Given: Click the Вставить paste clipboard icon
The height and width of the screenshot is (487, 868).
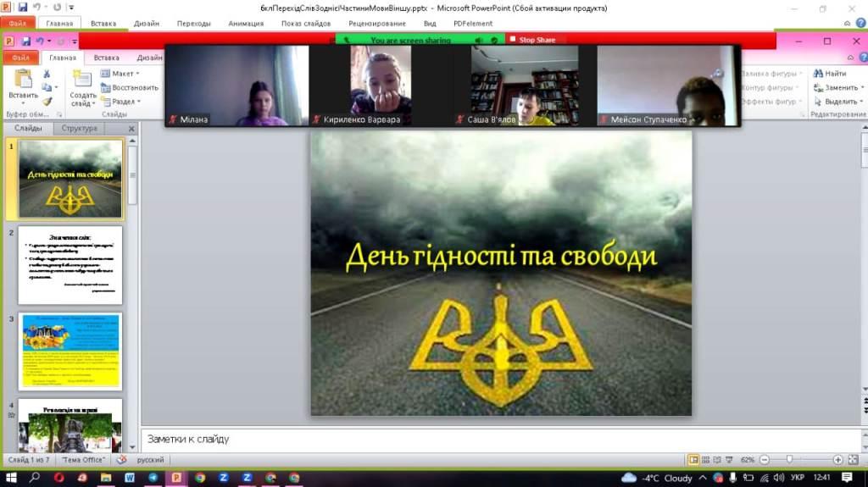Looking at the screenshot, I should click(x=23, y=79).
